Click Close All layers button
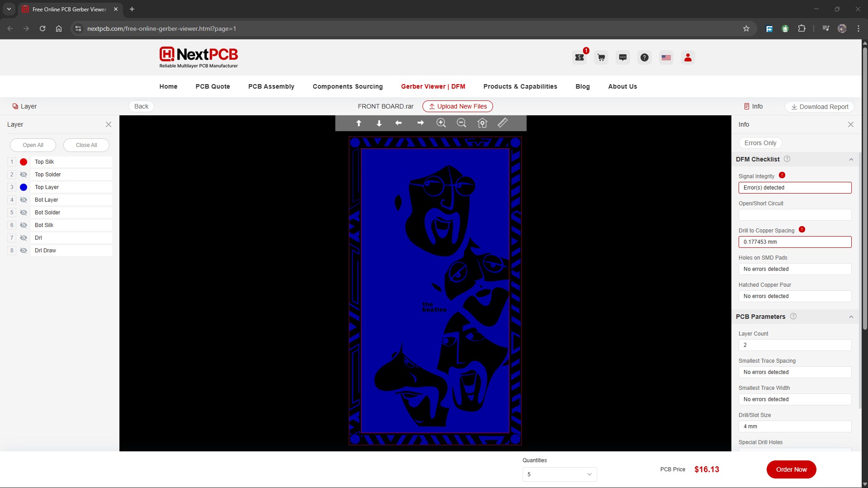The image size is (868, 488). [86, 145]
